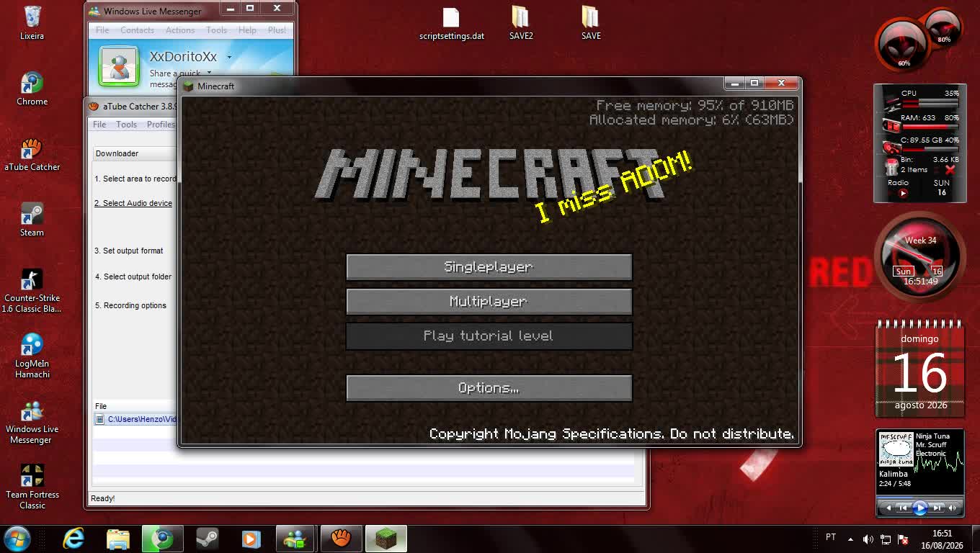Open Plus! menu in Messenger

tap(277, 30)
